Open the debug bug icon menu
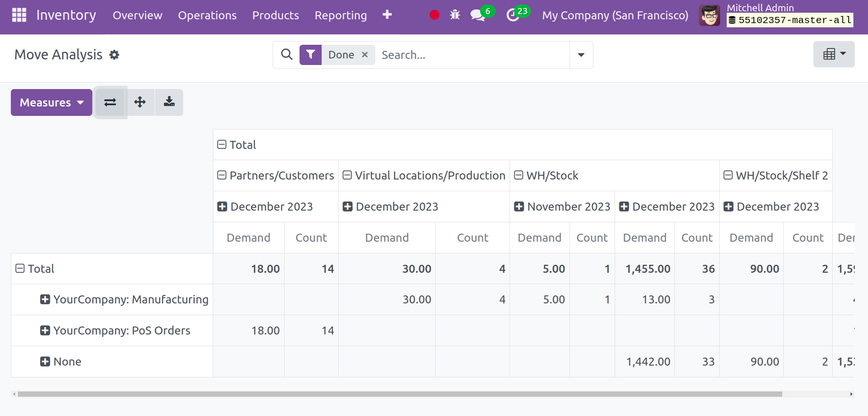This screenshot has width=868, height=416. (x=455, y=15)
